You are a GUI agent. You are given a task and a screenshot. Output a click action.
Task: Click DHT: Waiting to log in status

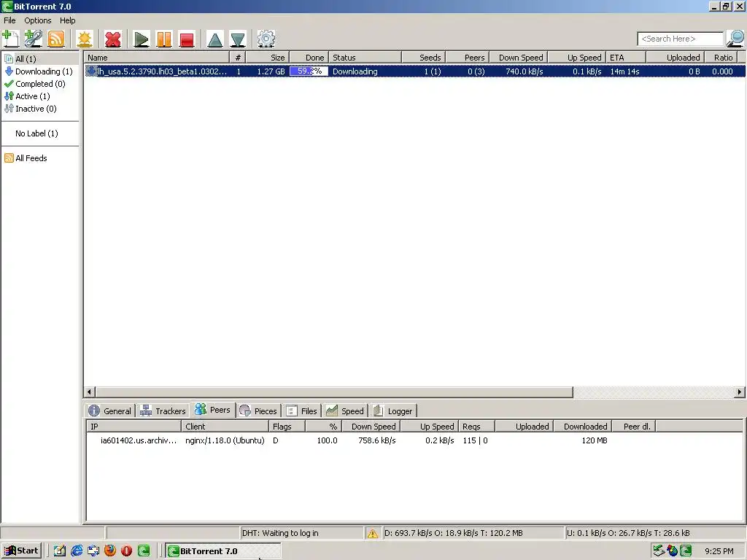pos(301,533)
